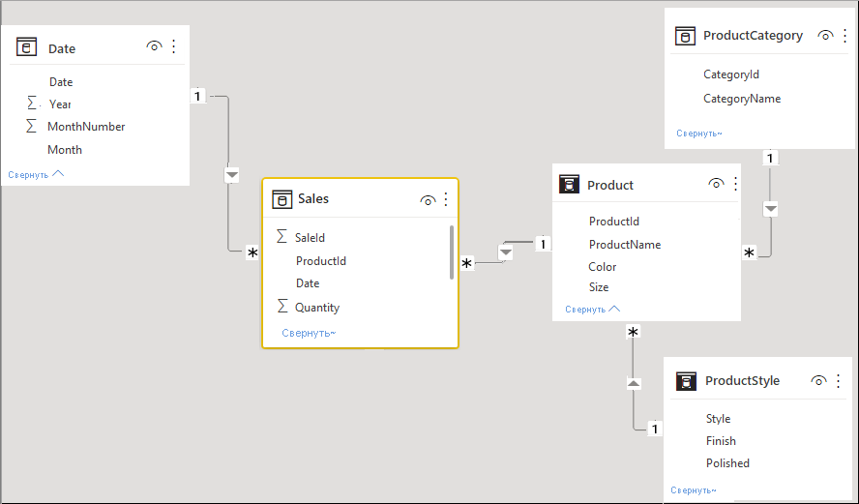Click the many marker at Sales left edge
Image resolution: width=859 pixels, height=504 pixels.
click(x=252, y=252)
